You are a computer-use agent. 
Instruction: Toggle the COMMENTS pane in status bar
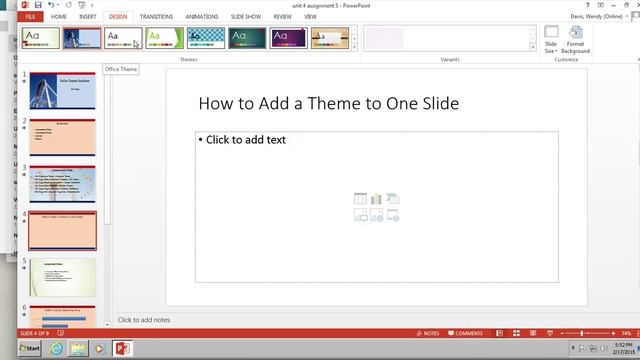(465, 333)
